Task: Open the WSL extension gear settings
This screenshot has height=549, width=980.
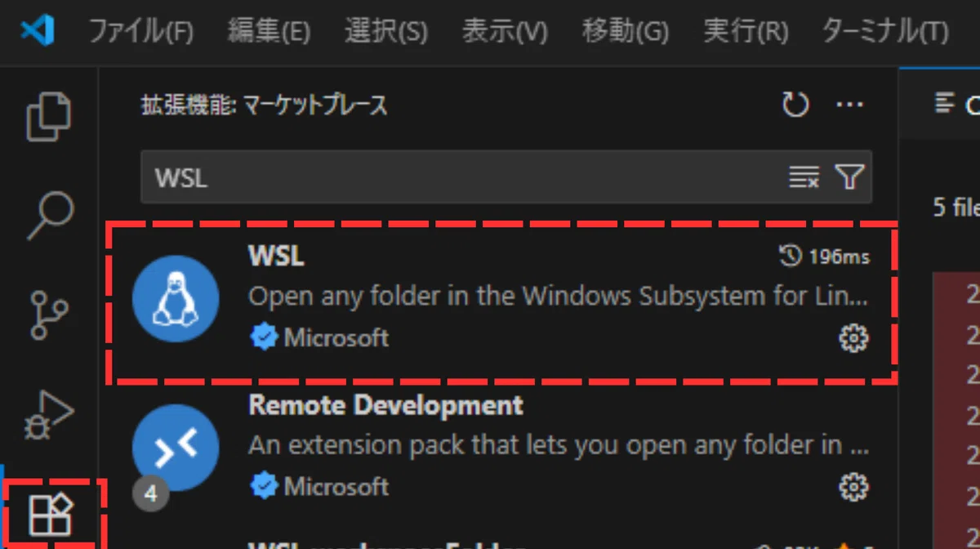Action: 854,338
